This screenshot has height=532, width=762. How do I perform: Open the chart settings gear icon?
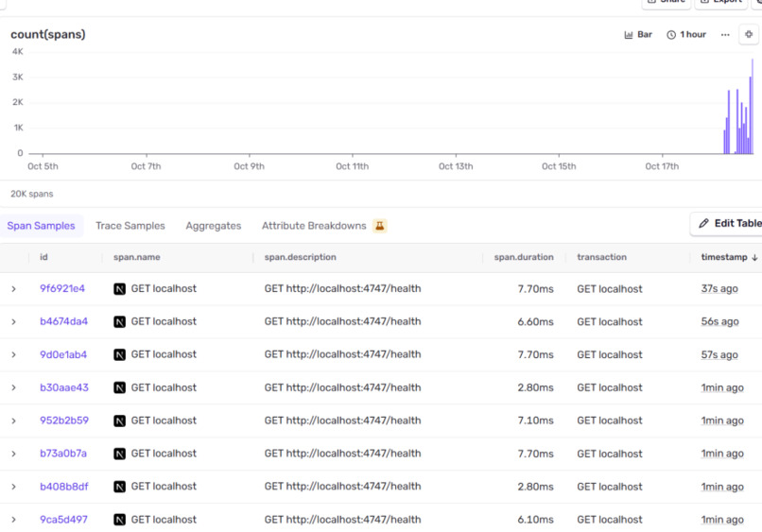pyautogui.click(x=749, y=35)
